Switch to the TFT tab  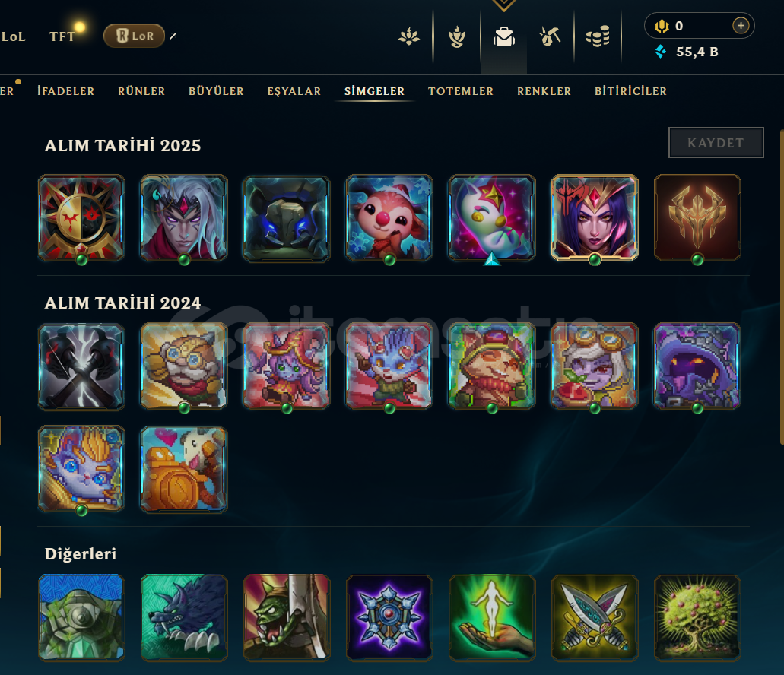(62, 36)
